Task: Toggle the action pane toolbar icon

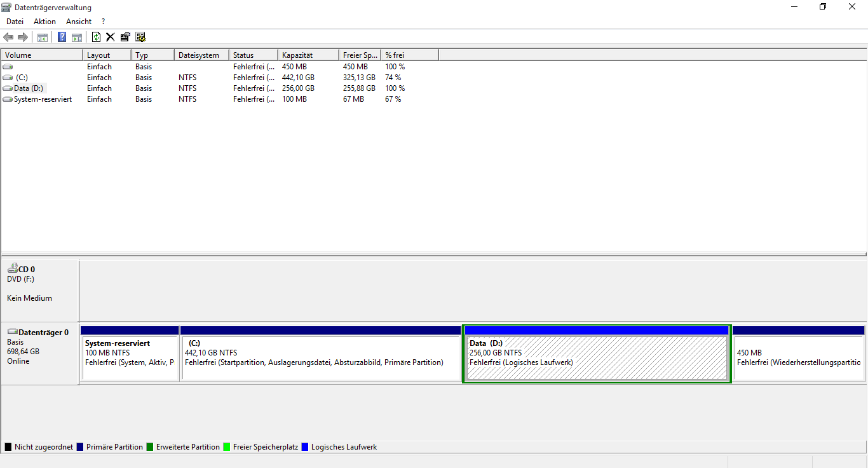Action: [x=77, y=37]
